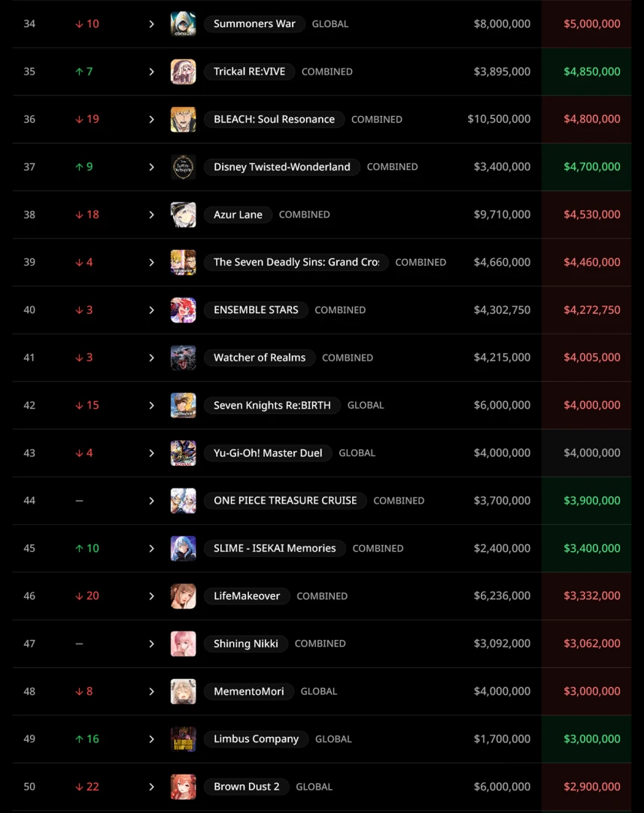Click the COMBINED tag beside Azur Lane
This screenshot has width=644, height=813.
[x=304, y=215]
